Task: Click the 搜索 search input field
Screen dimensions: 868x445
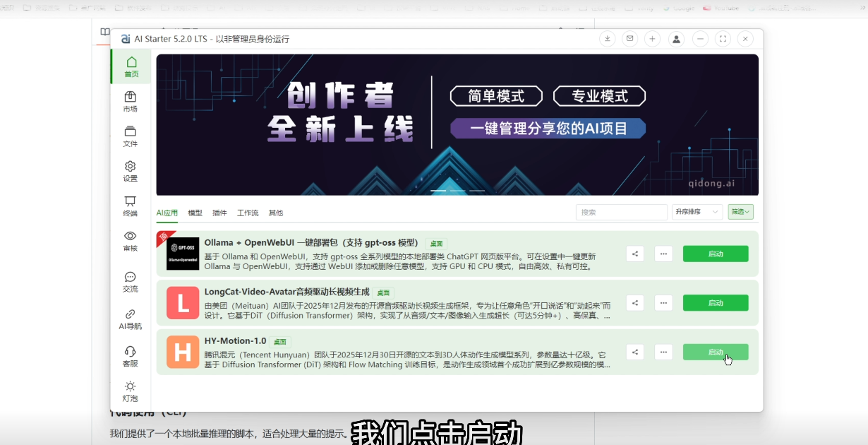Action: click(622, 212)
